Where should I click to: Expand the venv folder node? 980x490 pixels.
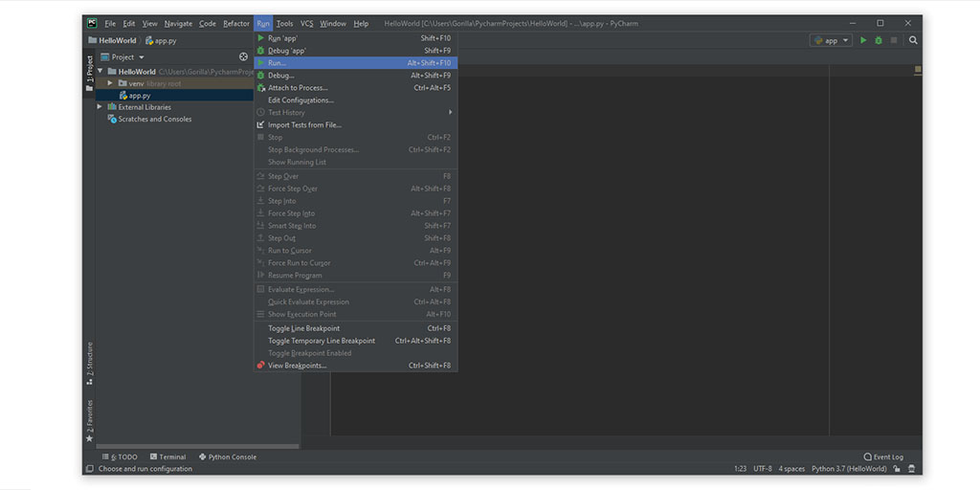pos(110,83)
